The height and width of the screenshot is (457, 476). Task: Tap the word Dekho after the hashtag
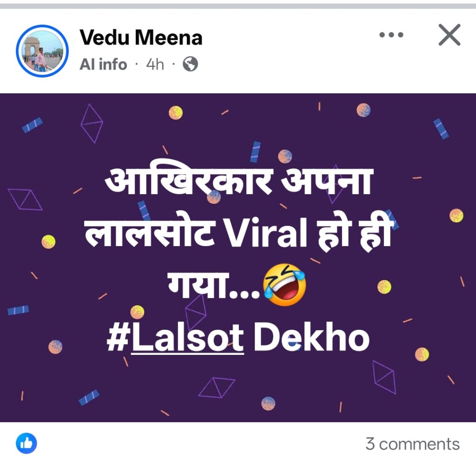click(311, 337)
